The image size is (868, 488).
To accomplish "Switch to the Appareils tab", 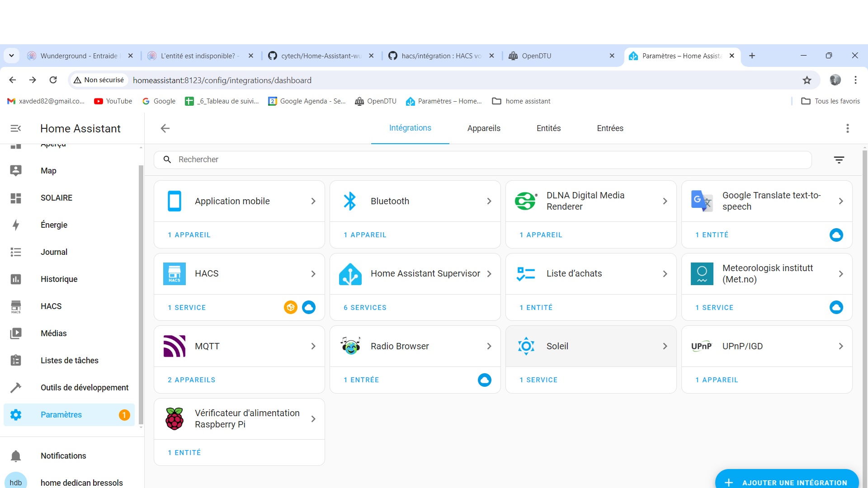I will click(484, 128).
